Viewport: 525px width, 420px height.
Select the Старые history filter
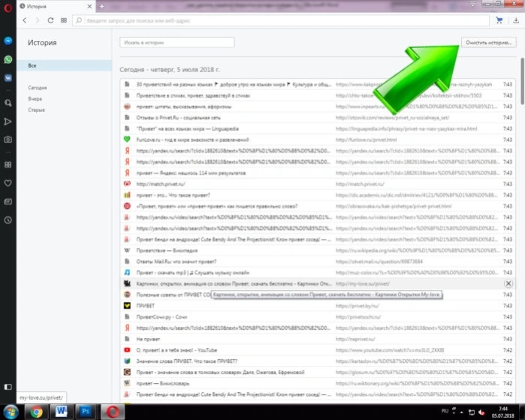(37, 110)
